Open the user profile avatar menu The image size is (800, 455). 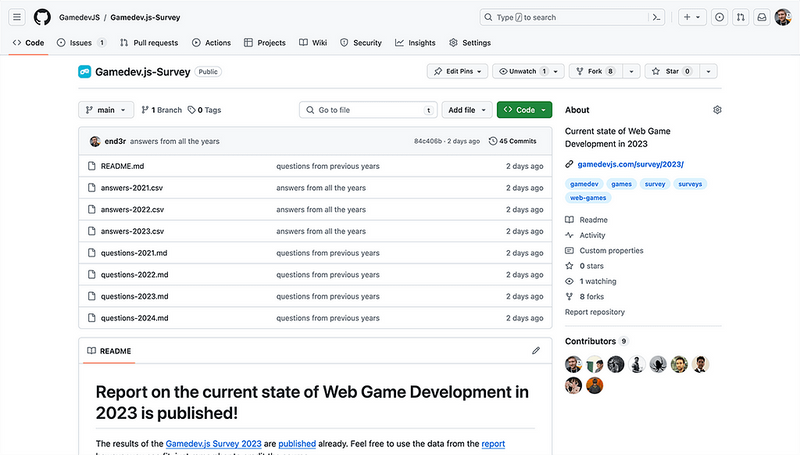point(783,17)
